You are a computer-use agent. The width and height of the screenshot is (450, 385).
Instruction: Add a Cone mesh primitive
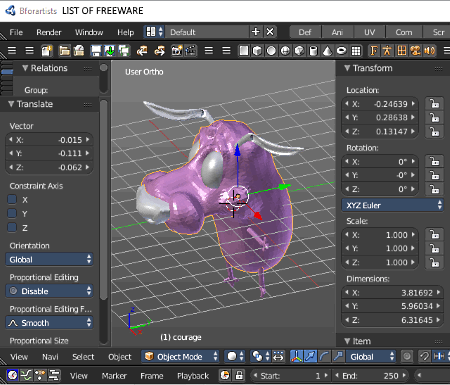pyautogui.click(x=327, y=51)
